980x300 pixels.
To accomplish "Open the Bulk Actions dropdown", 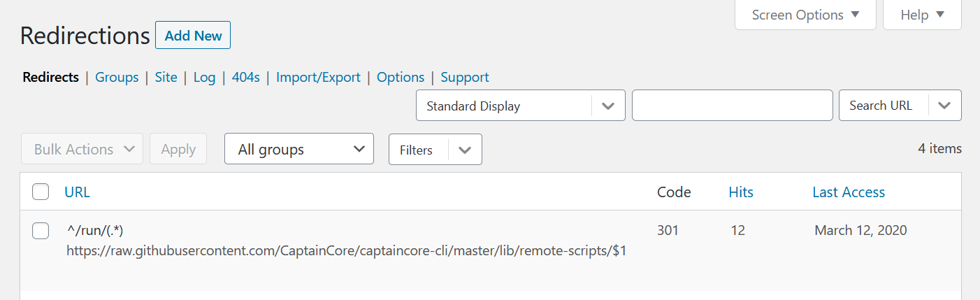I will pos(82,149).
